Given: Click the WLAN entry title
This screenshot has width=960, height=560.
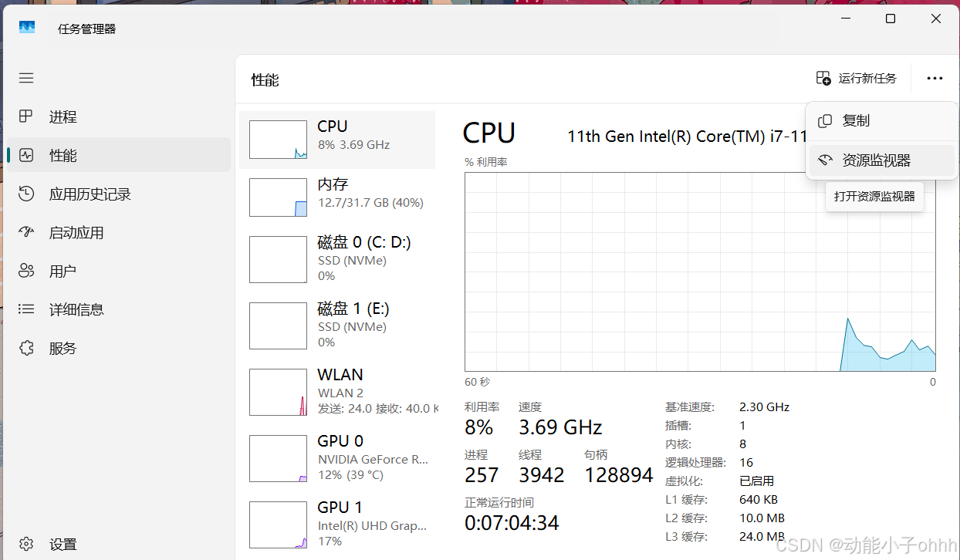Looking at the screenshot, I should click(340, 374).
